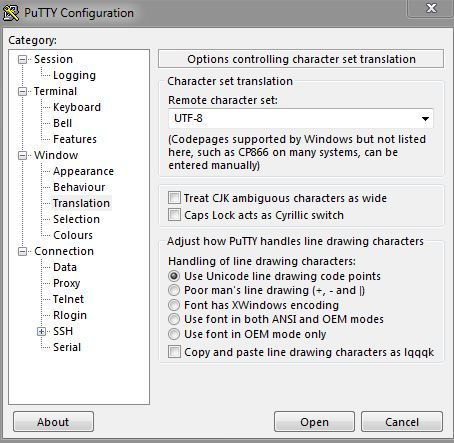
Task: Click the About button
Action: click(x=53, y=422)
